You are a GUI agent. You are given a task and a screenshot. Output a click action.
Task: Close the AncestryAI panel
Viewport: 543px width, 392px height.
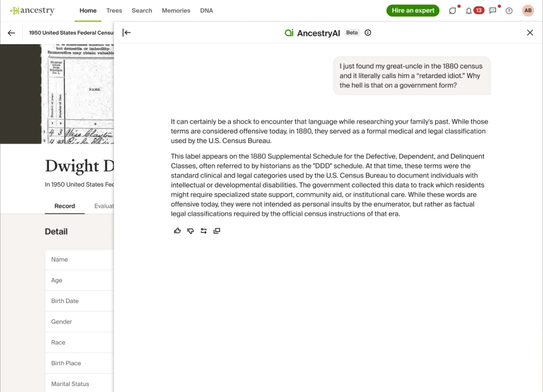(530, 33)
